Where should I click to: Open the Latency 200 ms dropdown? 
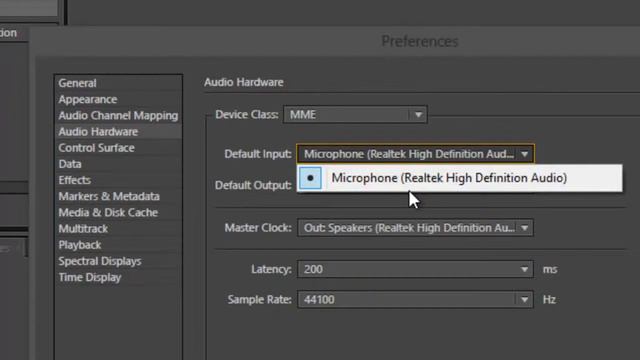pos(415,269)
